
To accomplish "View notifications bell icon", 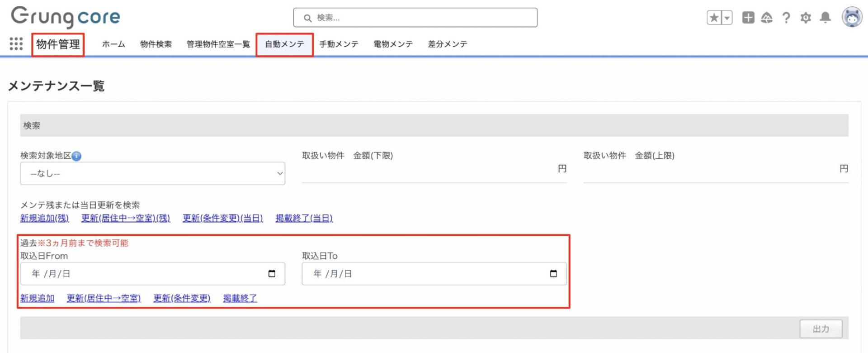I will point(825,18).
